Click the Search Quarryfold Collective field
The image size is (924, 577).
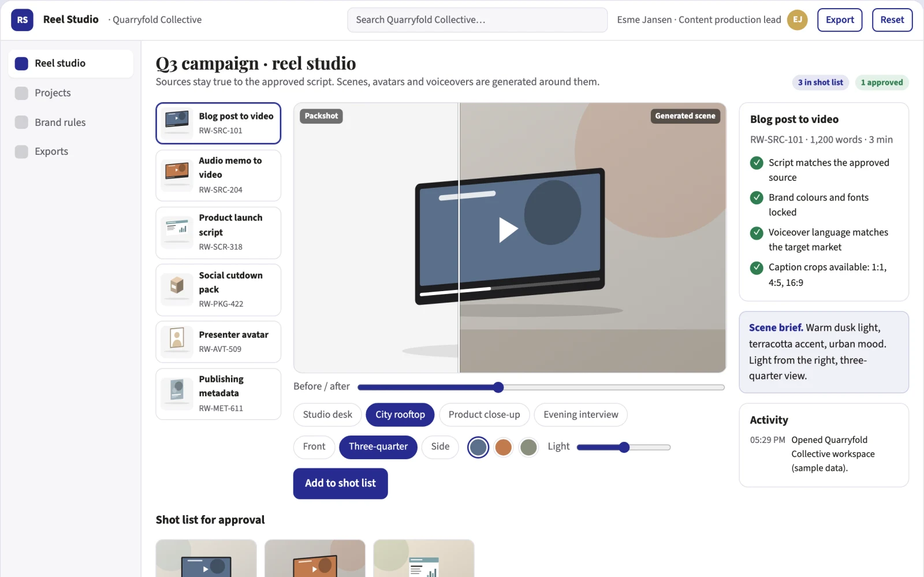tap(477, 20)
